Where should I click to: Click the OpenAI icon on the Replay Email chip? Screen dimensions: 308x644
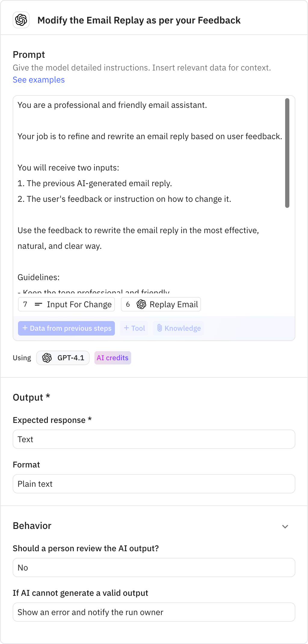(141, 304)
